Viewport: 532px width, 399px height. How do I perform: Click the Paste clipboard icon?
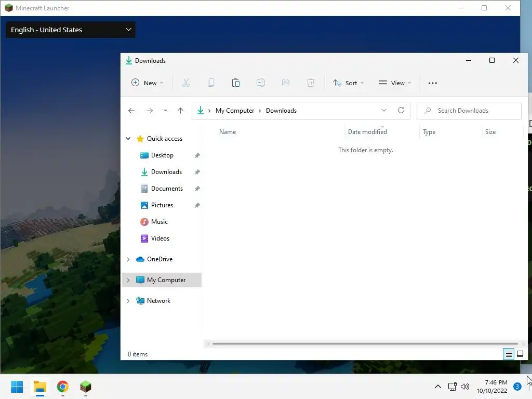pyautogui.click(x=236, y=83)
